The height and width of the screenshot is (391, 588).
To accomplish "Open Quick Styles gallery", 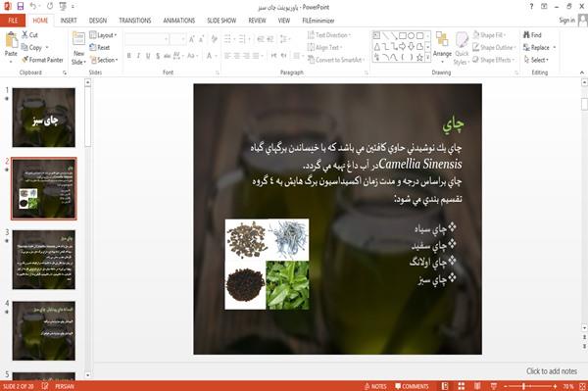I will pos(462,49).
